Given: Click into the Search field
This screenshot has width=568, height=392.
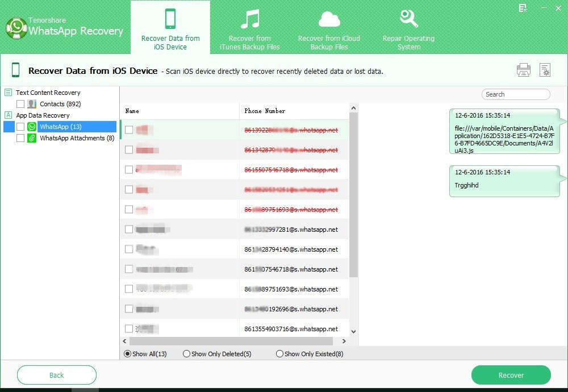Looking at the screenshot, I should coord(516,94).
